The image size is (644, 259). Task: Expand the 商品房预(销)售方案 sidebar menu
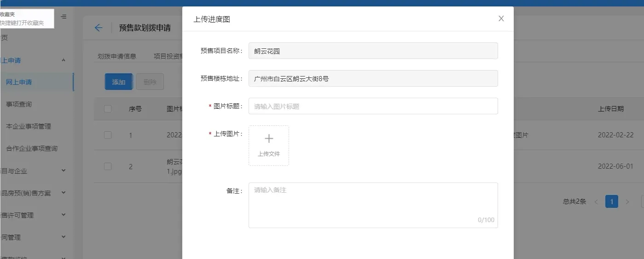tap(64, 193)
